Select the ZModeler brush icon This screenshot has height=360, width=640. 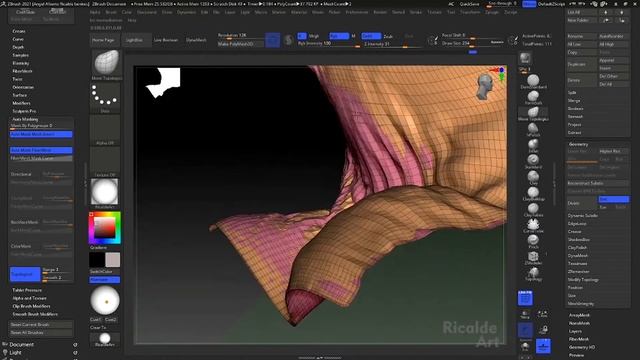click(533, 257)
